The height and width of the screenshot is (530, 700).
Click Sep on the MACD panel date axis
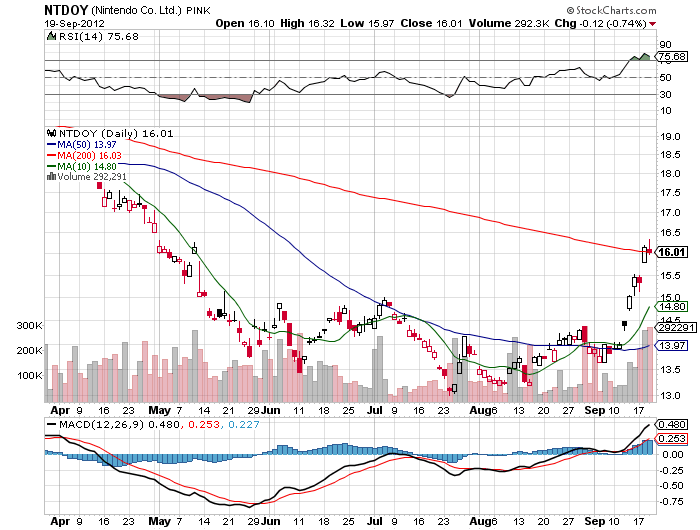pyautogui.click(x=594, y=521)
